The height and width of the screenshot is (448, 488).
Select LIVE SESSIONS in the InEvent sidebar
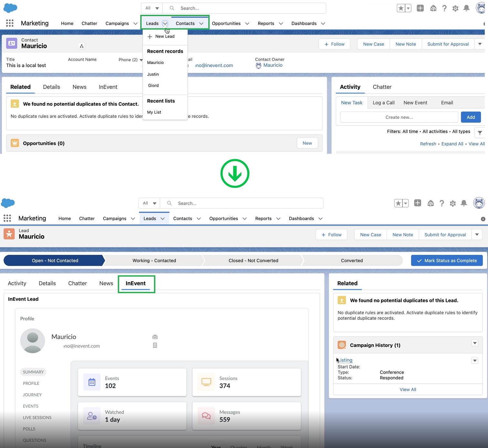point(37,417)
